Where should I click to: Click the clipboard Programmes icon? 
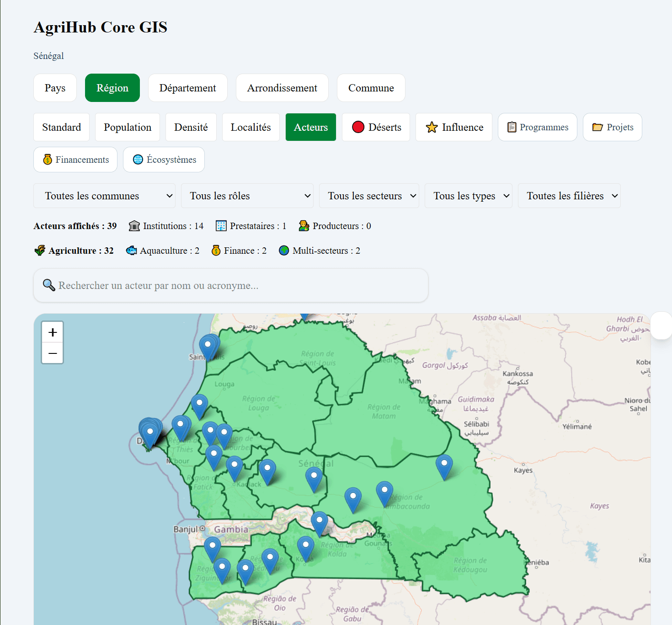click(x=512, y=127)
